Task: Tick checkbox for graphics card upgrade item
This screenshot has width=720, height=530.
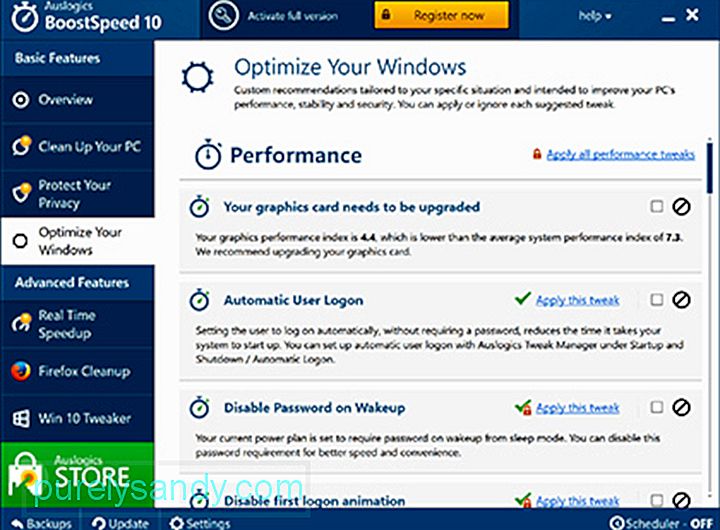Action: coord(657,206)
